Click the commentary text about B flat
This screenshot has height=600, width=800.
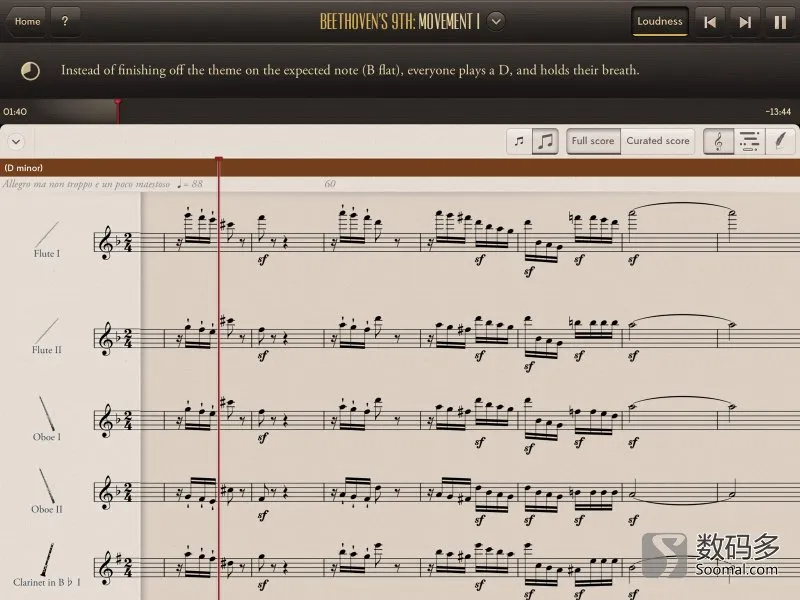(350, 70)
